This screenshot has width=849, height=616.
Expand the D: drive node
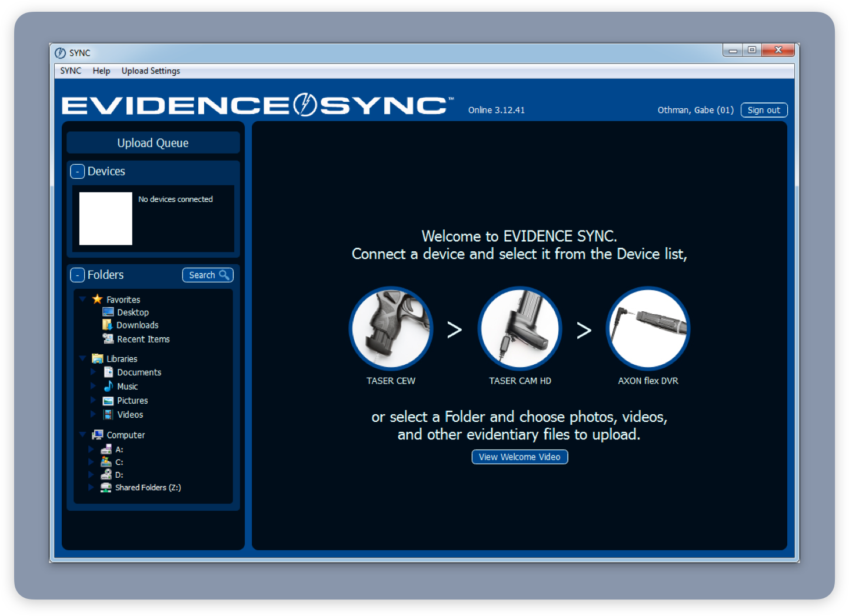point(91,474)
